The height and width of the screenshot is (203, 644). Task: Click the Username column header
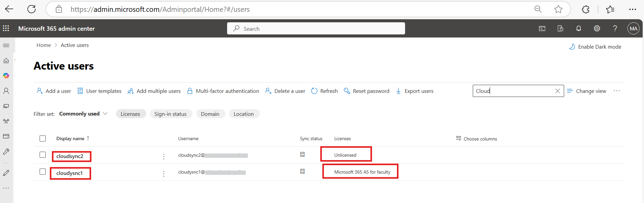[188, 138]
